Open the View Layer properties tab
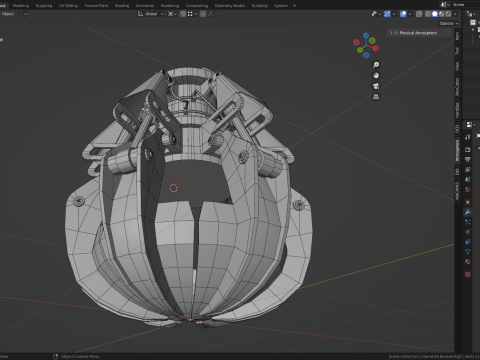 pos(468,169)
